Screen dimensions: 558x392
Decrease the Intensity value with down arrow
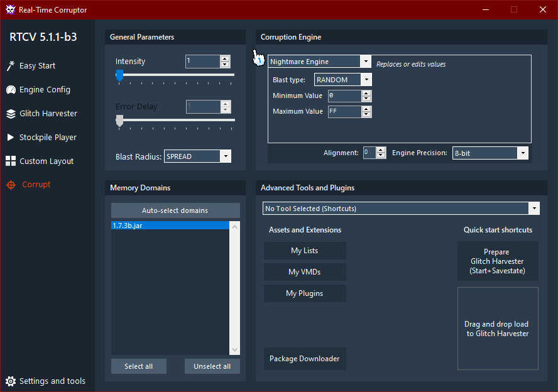[x=225, y=64]
